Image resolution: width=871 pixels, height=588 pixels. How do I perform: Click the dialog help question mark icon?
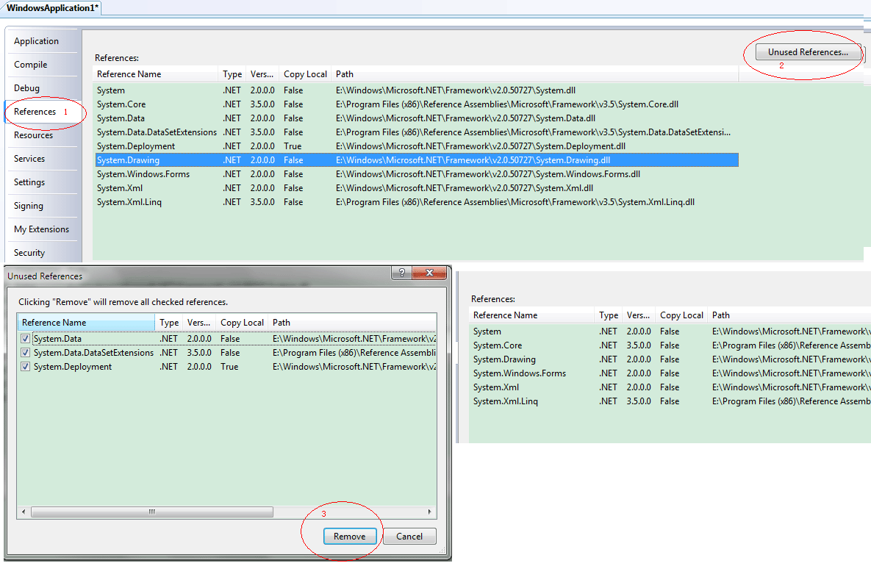(x=401, y=273)
